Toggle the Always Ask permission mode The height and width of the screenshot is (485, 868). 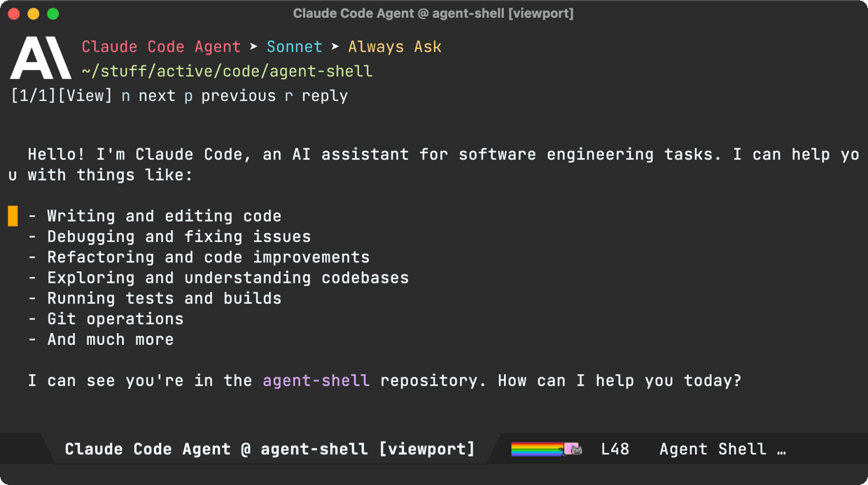point(395,46)
